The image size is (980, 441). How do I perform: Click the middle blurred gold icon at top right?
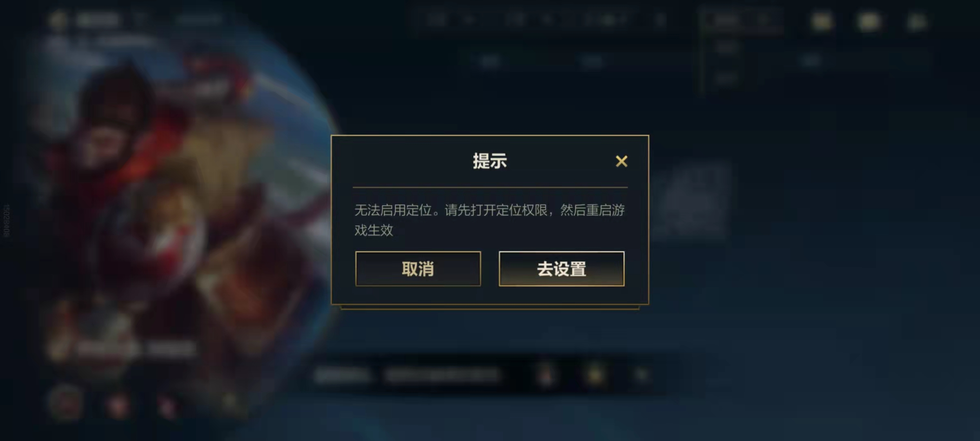(869, 21)
